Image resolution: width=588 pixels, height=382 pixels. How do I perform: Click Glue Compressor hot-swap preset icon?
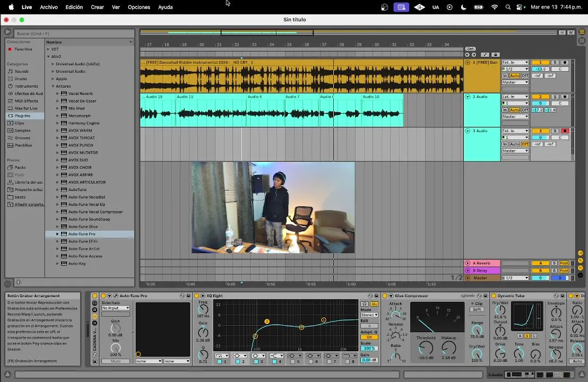479,296
